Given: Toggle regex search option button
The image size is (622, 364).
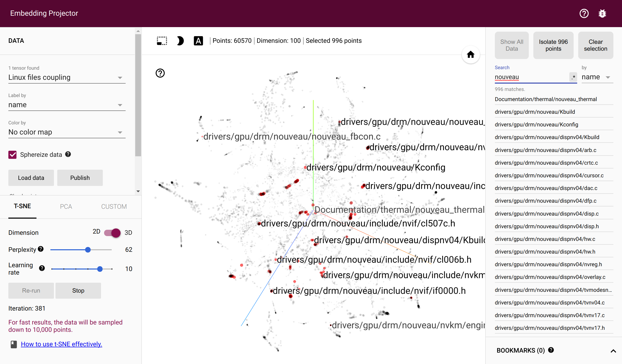Looking at the screenshot, I should (x=573, y=77).
